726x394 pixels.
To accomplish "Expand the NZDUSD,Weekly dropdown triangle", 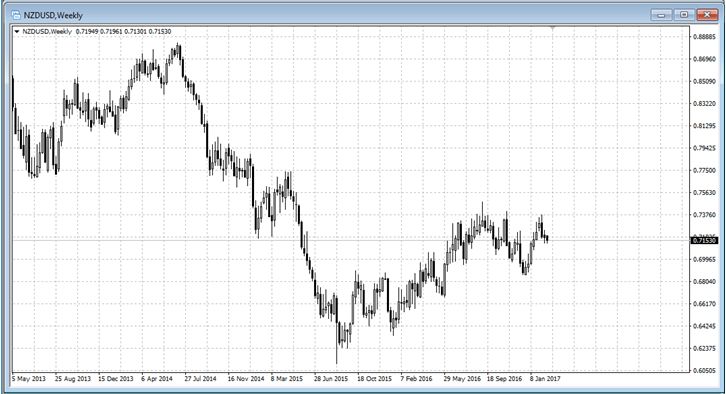I will [17, 31].
